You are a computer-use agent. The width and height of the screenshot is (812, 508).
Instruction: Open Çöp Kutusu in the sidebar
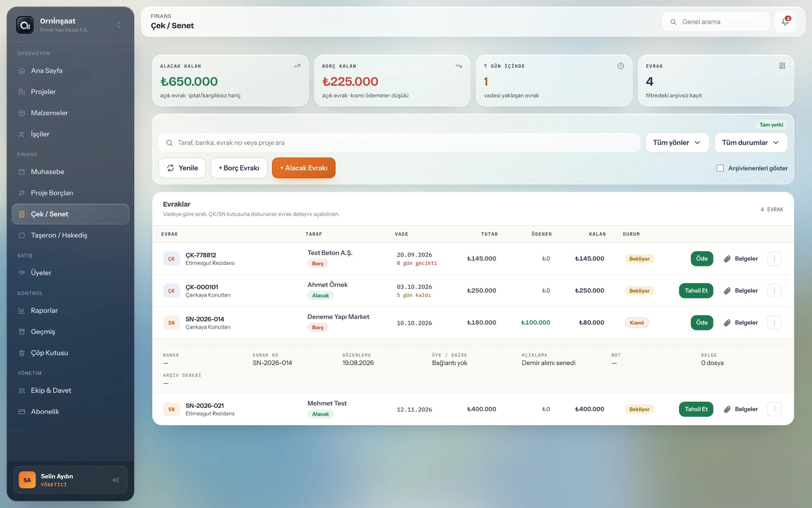(x=70, y=353)
